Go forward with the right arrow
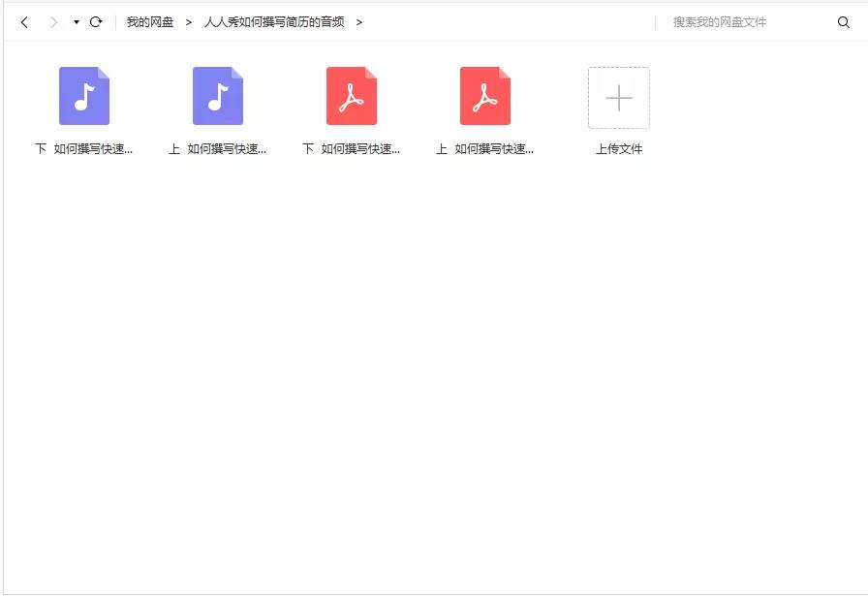Image resolution: width=868 pixels, height=596 pixels. (53, 22)
